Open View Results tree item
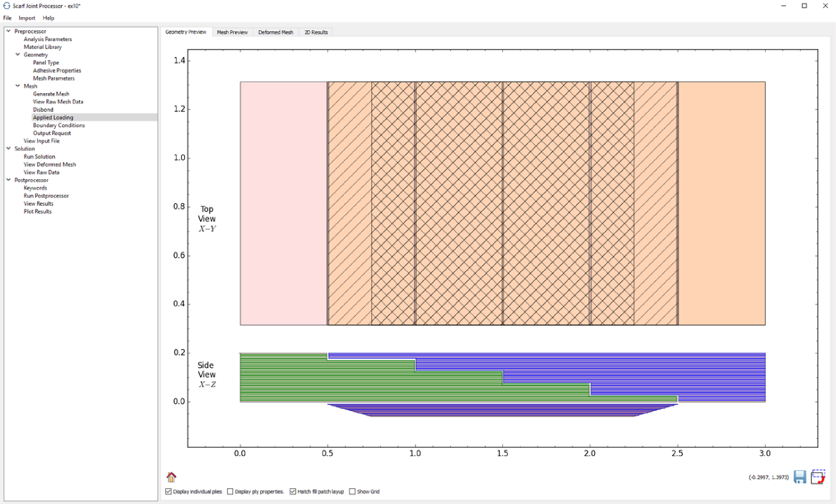 point(39,203)
